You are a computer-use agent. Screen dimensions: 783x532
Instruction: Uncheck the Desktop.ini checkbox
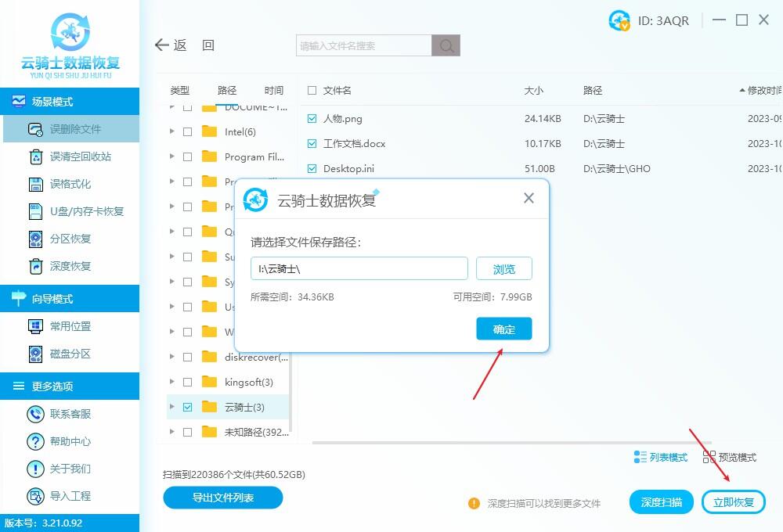(312, 169)
